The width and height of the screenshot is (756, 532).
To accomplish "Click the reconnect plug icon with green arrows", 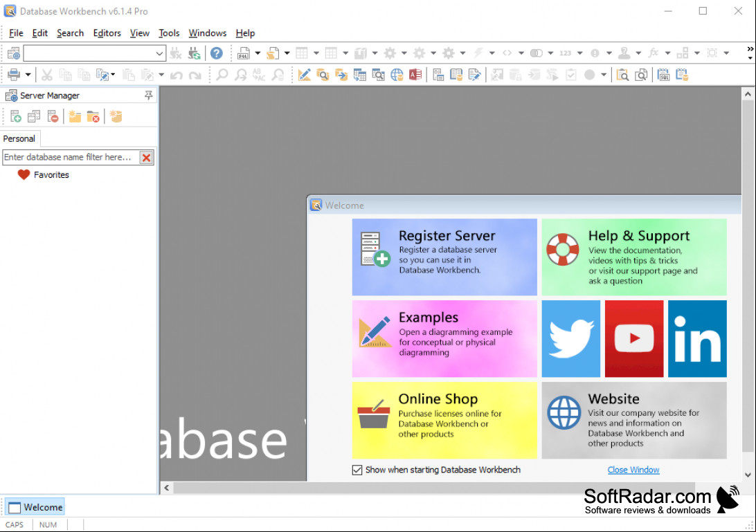I will coord(195,53).
